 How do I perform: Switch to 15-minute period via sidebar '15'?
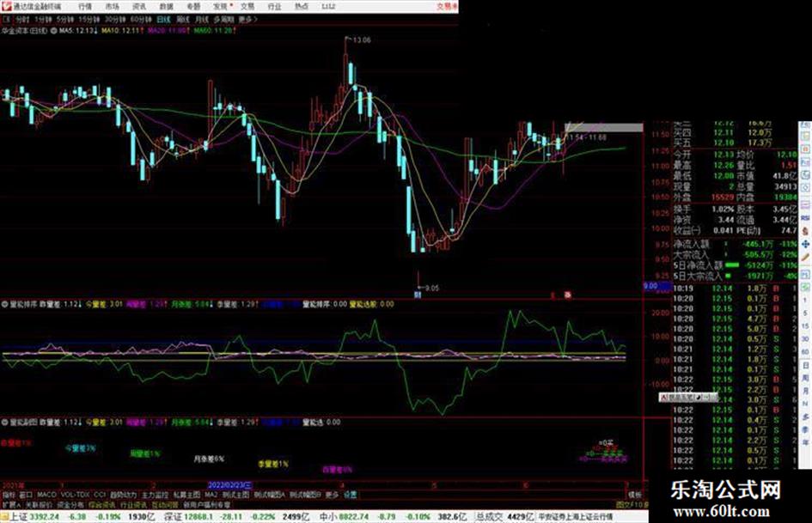[805, 325]
